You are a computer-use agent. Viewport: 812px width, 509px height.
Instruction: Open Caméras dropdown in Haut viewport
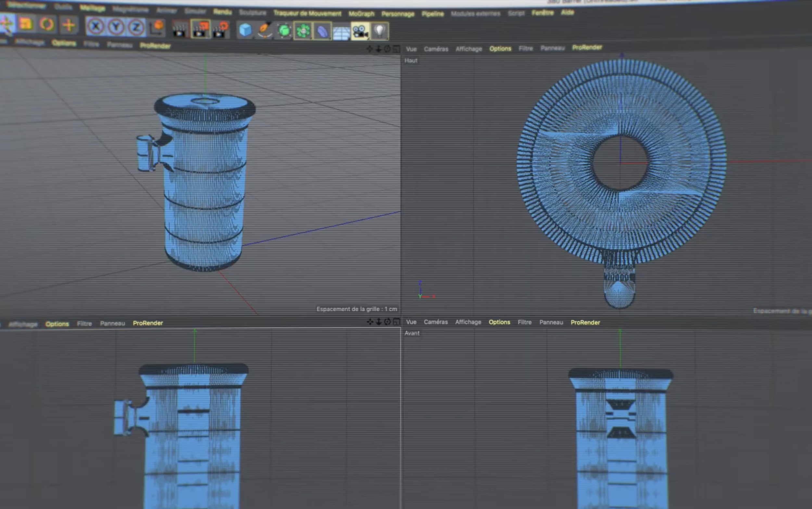(436, 49)
